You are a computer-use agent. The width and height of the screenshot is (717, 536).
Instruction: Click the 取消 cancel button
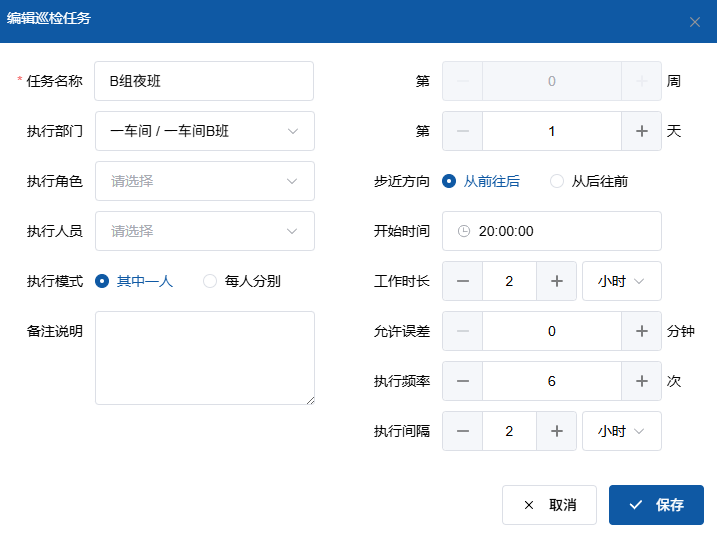coord(549,505)
